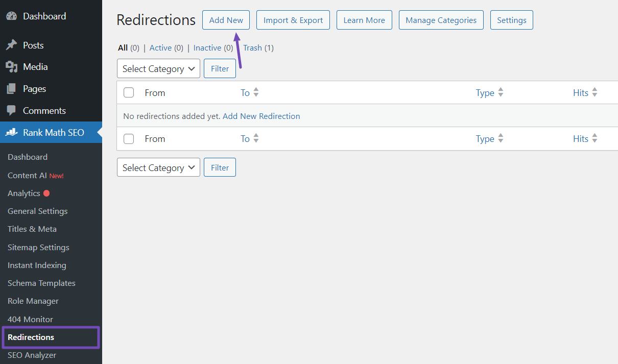Screen dimensions: 618x364
Task: Open Analytics submenu item
Action: 24,193
